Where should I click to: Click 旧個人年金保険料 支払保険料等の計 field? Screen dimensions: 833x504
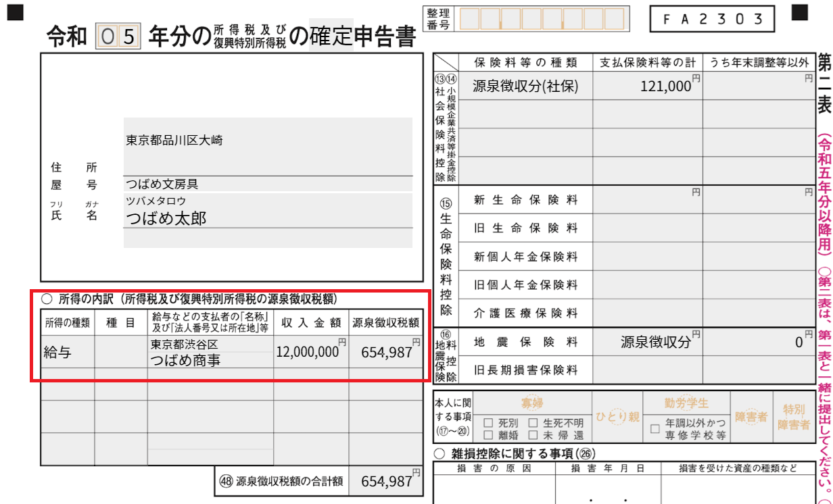(x=648, y=285)
